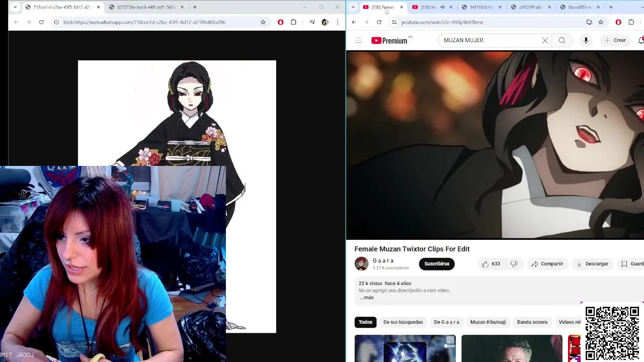Screen dimensions: 644x362
Task: Click install app icon in YouTube address bar
Action: (589, 22)
